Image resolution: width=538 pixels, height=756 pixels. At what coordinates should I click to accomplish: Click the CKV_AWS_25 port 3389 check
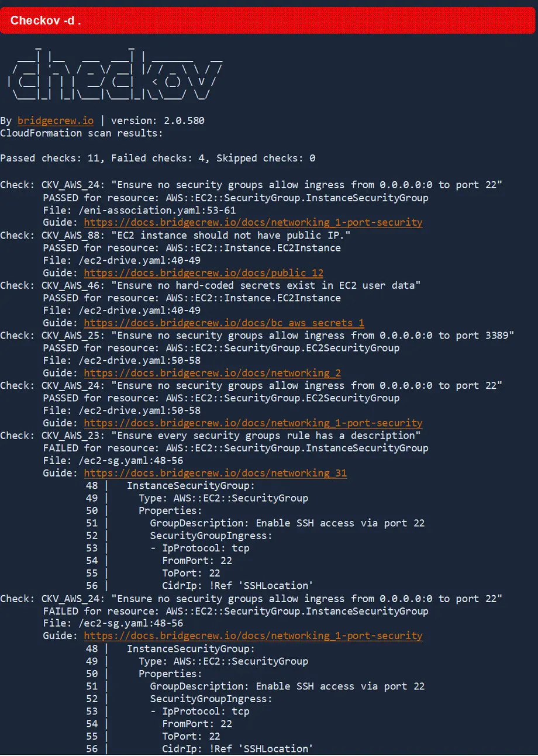pos(257,336)
